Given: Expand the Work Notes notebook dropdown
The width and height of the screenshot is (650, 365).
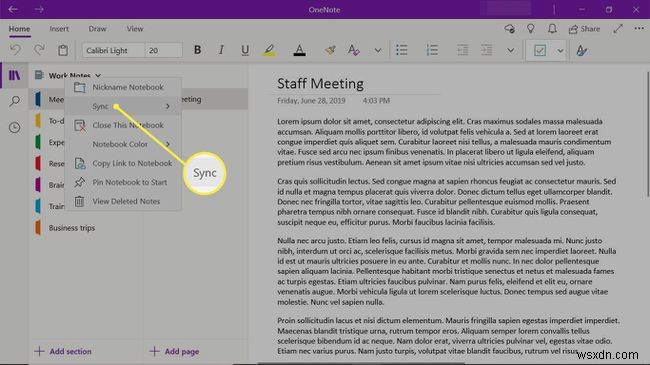Looking at the screenshot, I should coord(98,75).
